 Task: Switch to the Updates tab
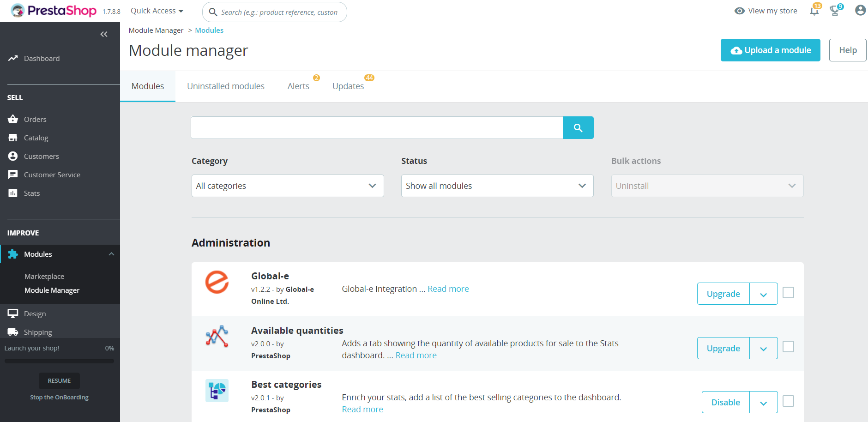click(x=348, y=86)
